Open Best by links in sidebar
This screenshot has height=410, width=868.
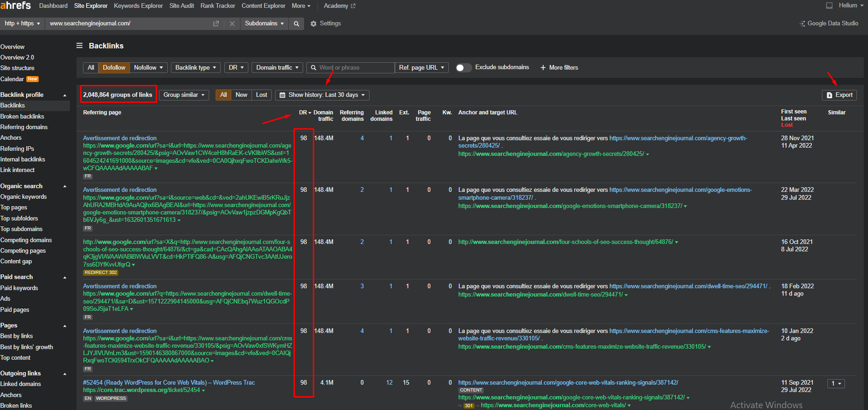click(17, 336)
